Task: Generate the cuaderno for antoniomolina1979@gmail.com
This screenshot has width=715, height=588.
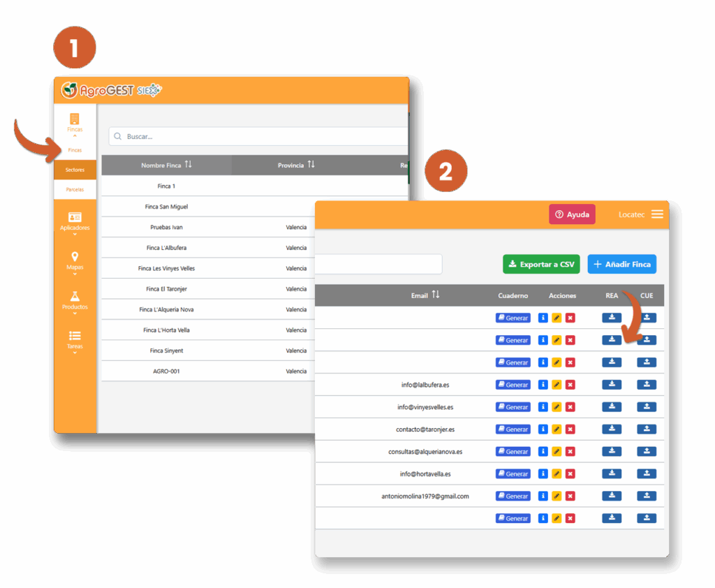Action: coord(513,497)
